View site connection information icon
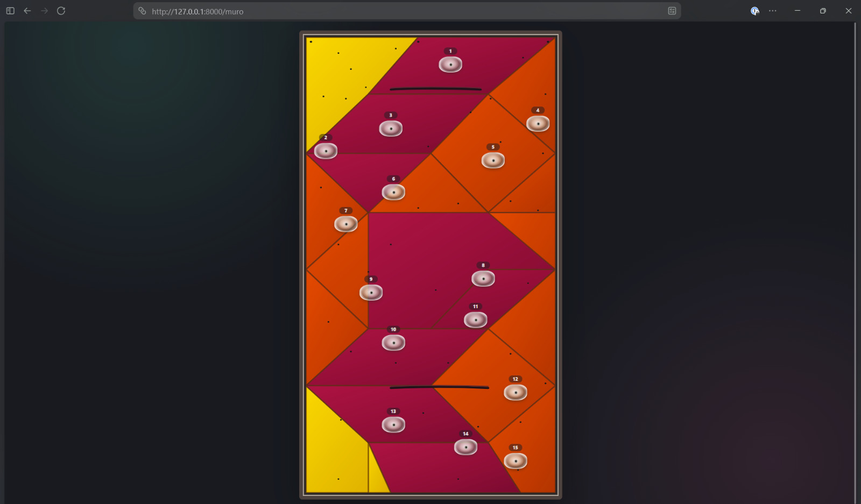The image size is (861, 504). click(142, 11)
